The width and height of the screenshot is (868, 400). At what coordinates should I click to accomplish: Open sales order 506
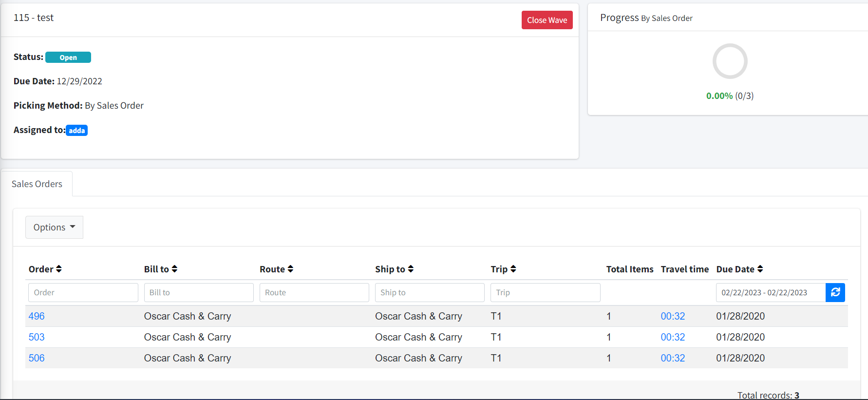(x=37, y=358)
